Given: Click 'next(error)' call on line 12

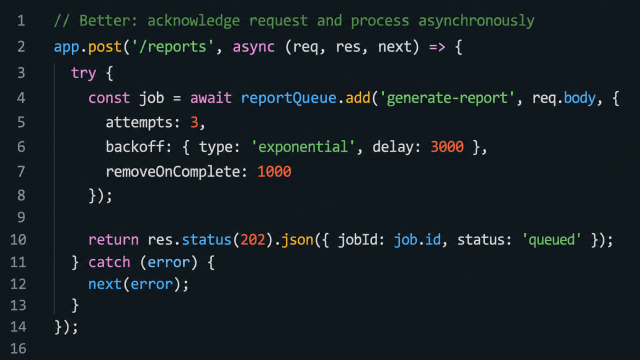Looking at the screenshot, I should (135, 284).
